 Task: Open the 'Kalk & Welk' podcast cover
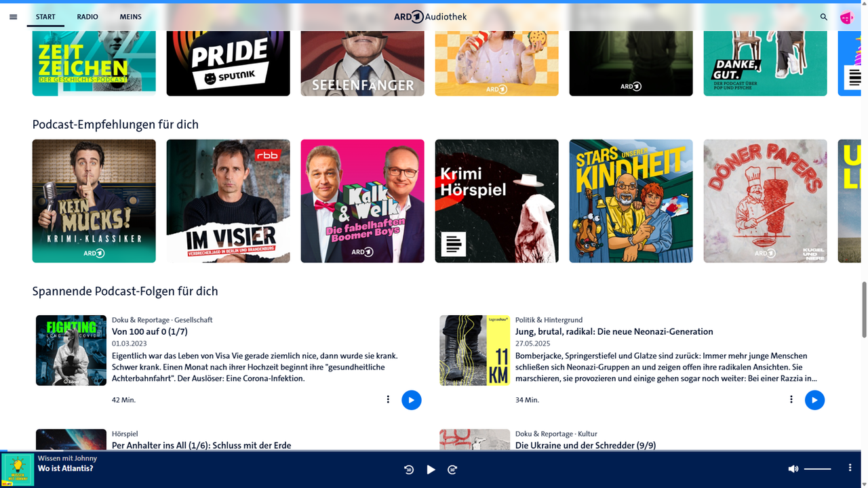click(363, 201)
